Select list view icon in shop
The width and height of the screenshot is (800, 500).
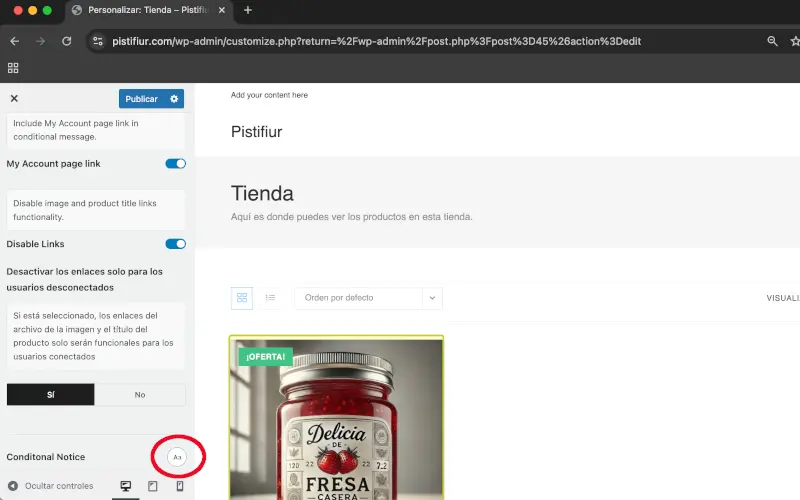pos(270,298)
